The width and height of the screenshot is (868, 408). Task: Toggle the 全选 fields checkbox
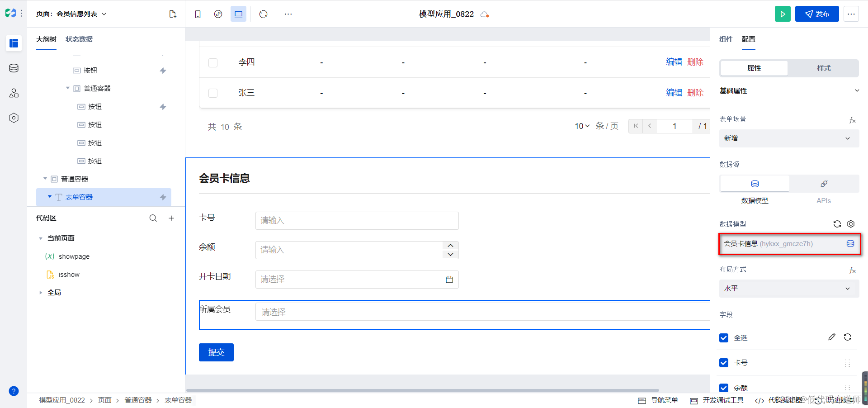[x=724, y=338]
